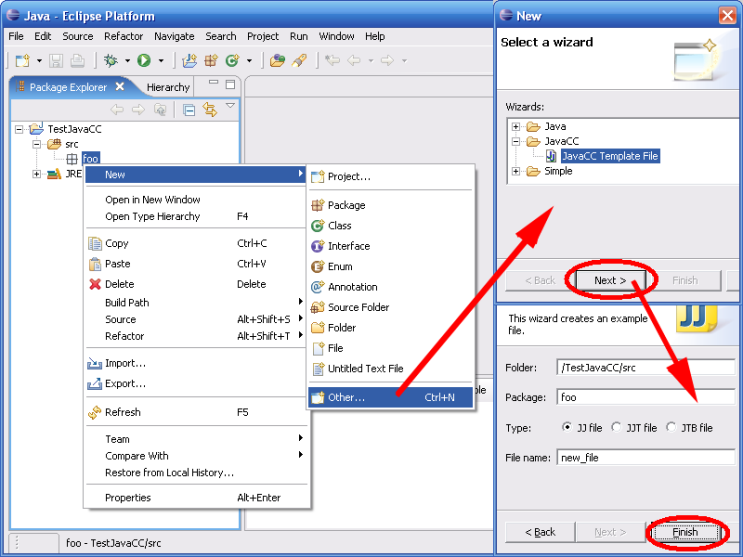Viewport: 743px width, 557px height.
Task: Click New Java Class toolbar icon
Action: pyautogui.click(x=232, y=61)
